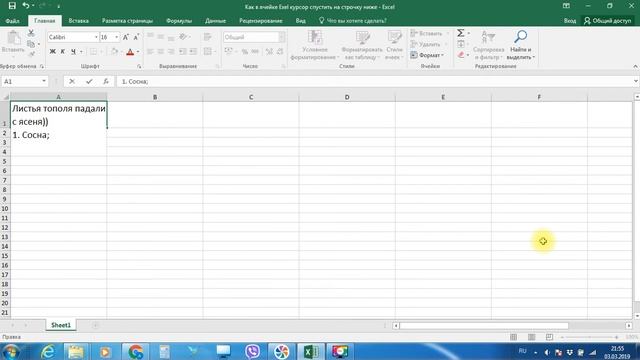
Task: Click the red font color A icon
Action: coord(130,52)
